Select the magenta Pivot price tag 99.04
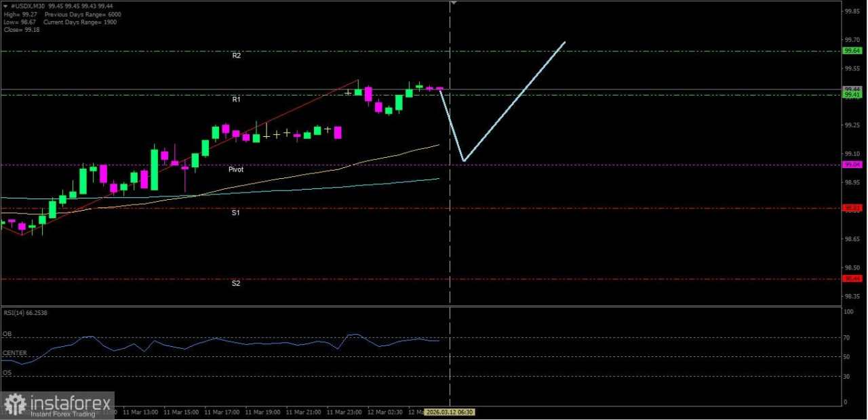Image resolution: width=868 pixels, height=420 pixels. [x=851, y=164]
